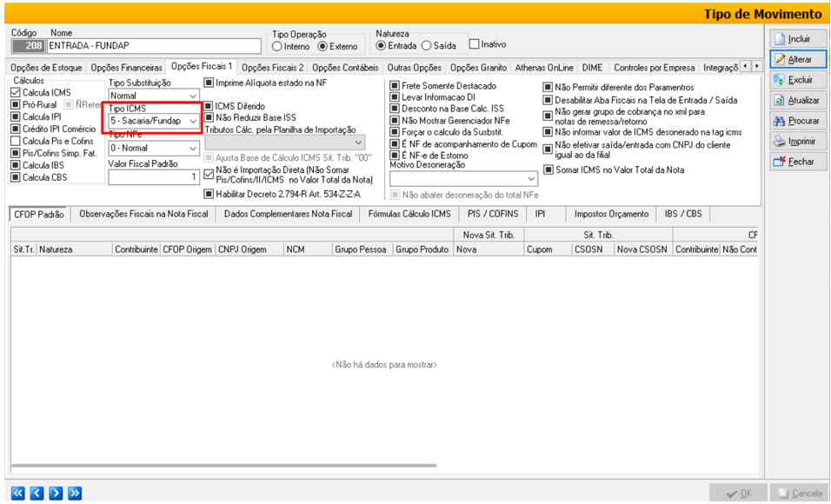Uncheck the Calcula ICMS checkbox
The image size is (831, 504).
[16, 92]
